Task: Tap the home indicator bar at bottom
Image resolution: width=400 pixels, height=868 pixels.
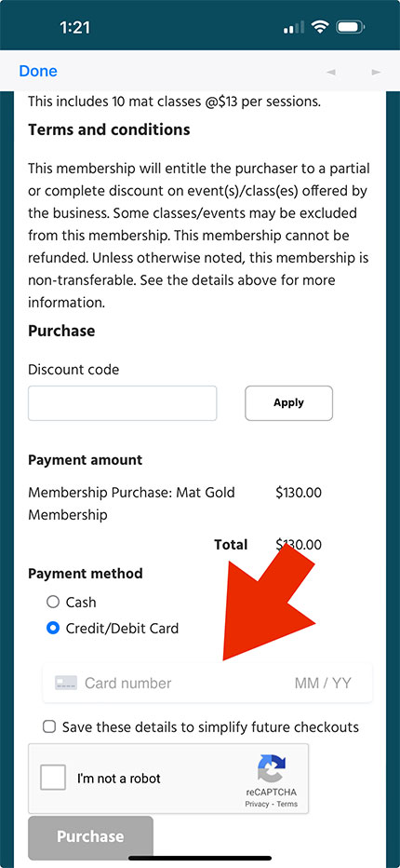Action: tap(200, 858)
